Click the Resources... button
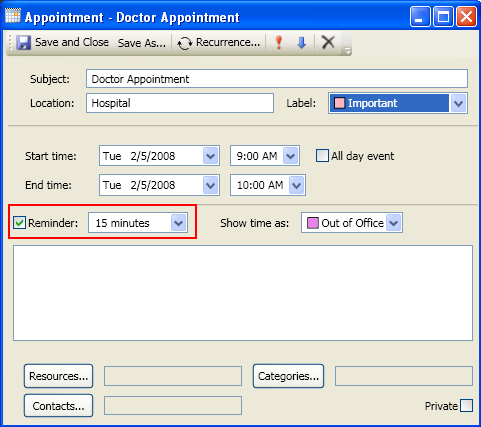This screenshot has height=427, width=481. pos(58,376)
